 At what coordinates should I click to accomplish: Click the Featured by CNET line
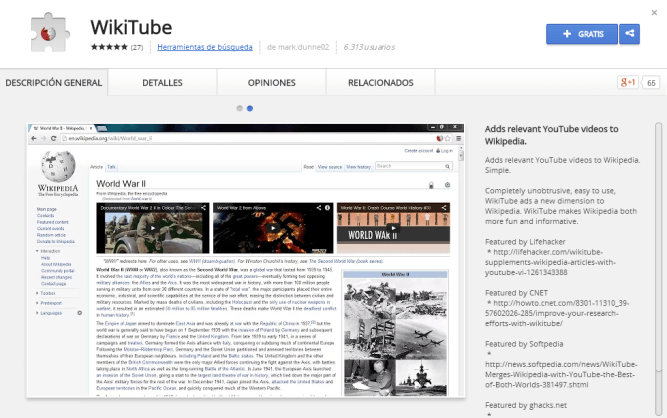[516, 293]
